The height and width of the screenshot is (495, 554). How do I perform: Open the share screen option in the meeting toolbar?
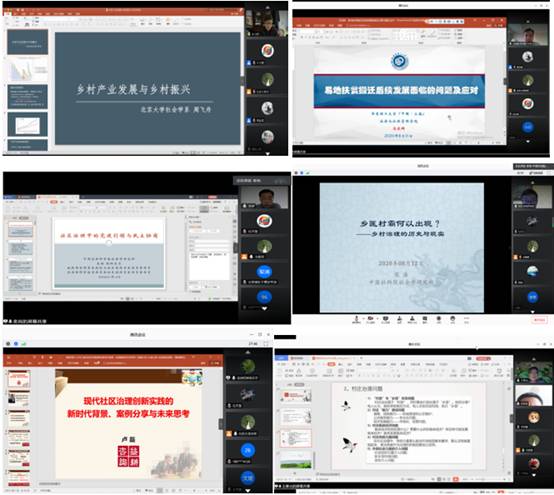(385, 319)
